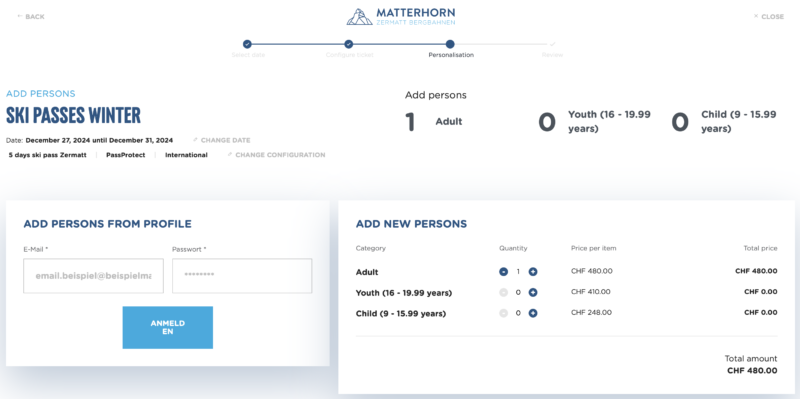This screenshot has width=800, height=399.
Task: Click the Total amount CHF 480.00 value
Action: pos(752,370)
